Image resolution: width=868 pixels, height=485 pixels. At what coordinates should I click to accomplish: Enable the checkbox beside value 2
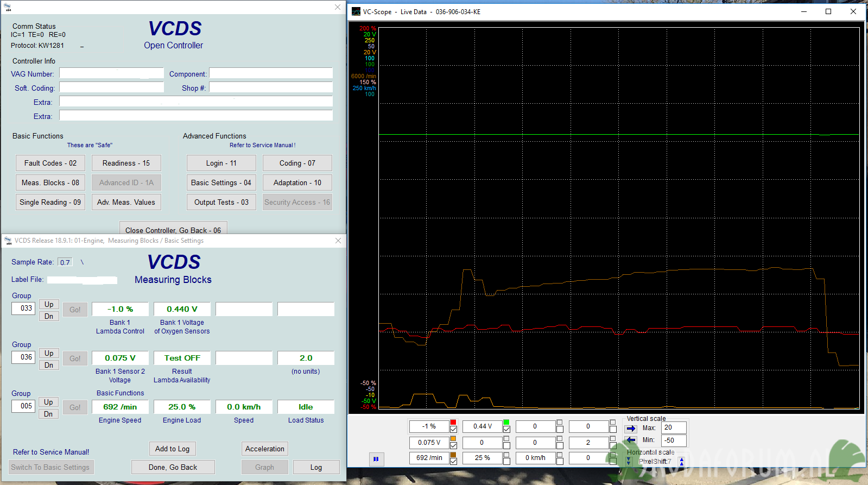coord(613,445)
